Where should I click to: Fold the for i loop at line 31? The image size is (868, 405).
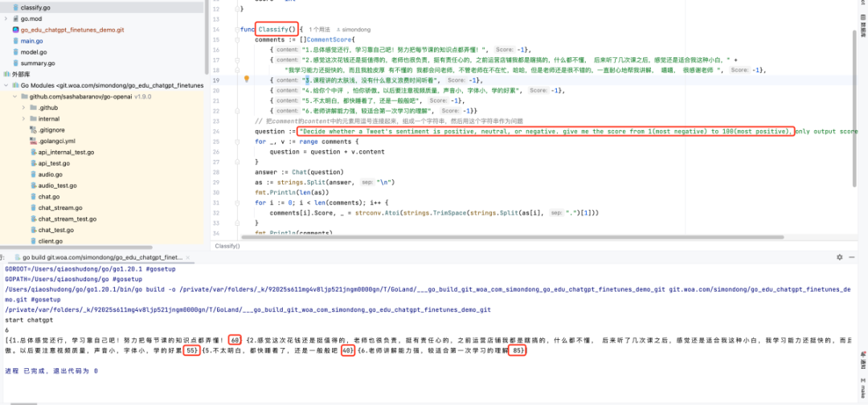[238, 202]
